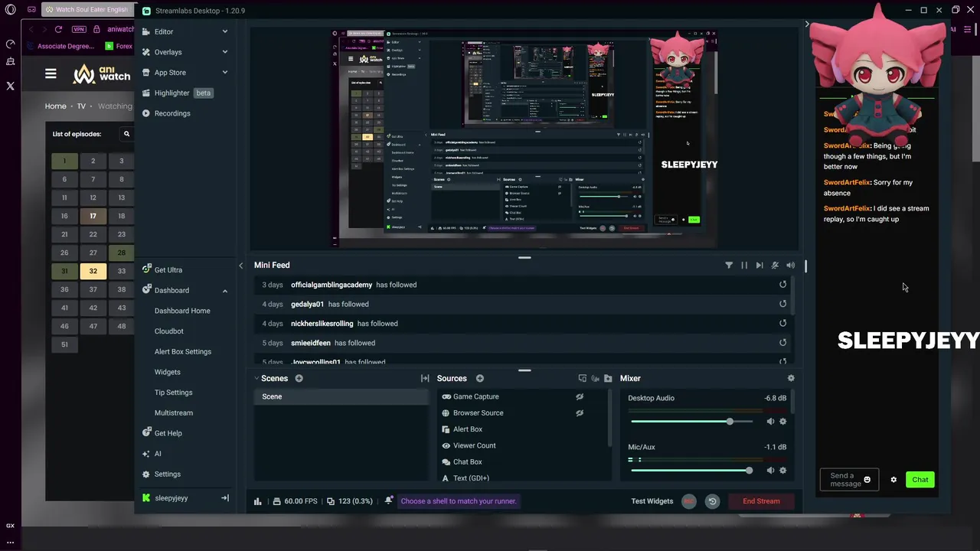Click the End Stream button
The height and width of the screenshot is (551, 980).
click(x=761, y=501)
